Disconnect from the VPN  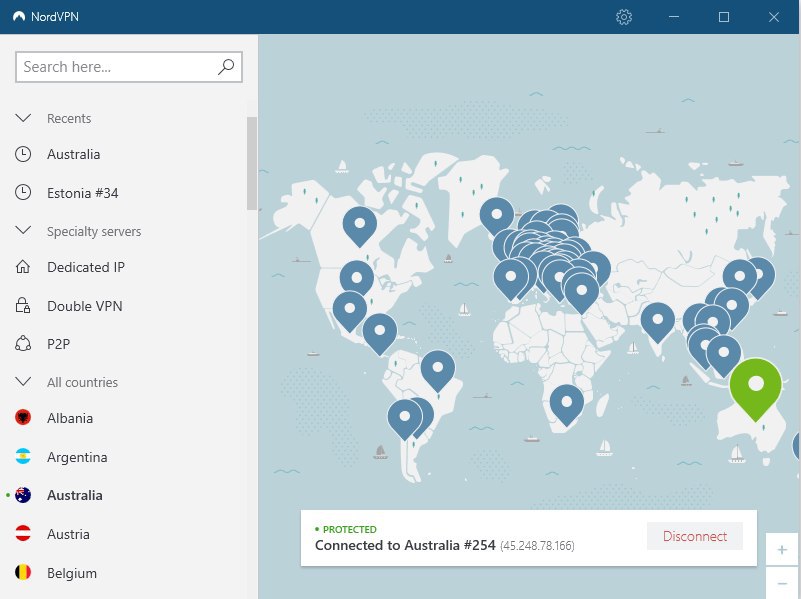[x=695, y=536]
